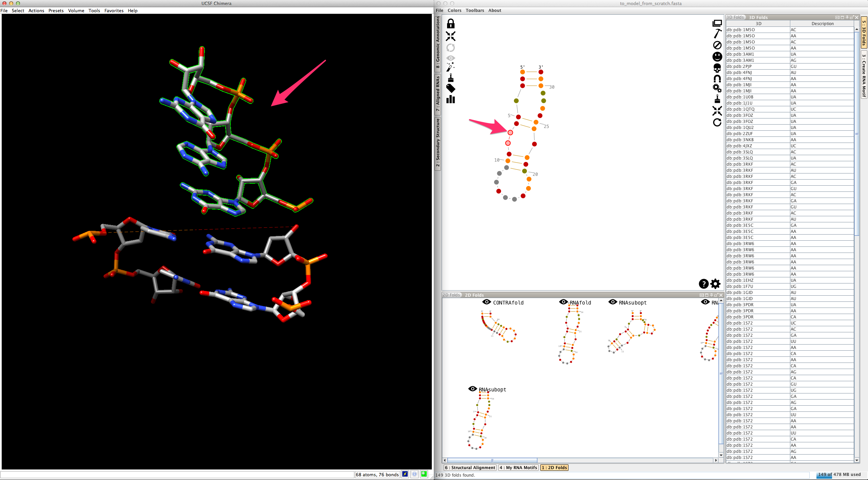This screenshot has height=480, width=868.
Task: Select the 5 : 3D Folds side tab
Action: pos(864,33)
